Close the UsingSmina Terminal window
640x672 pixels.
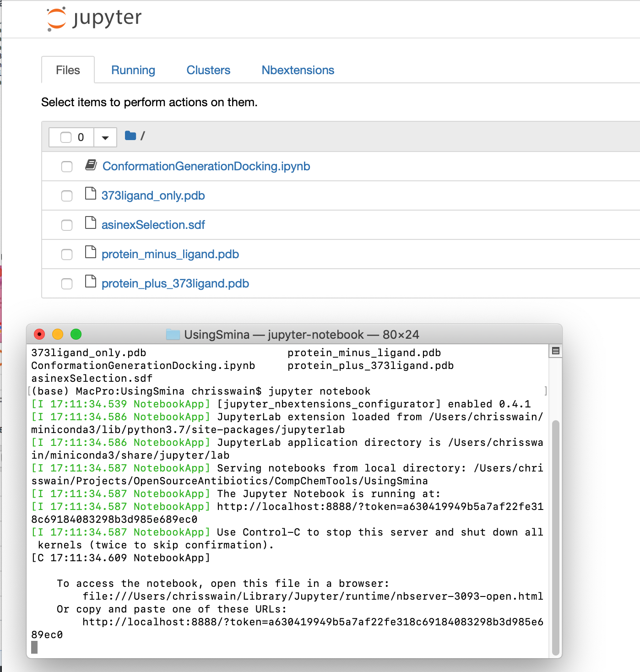[x=39, y=335]
